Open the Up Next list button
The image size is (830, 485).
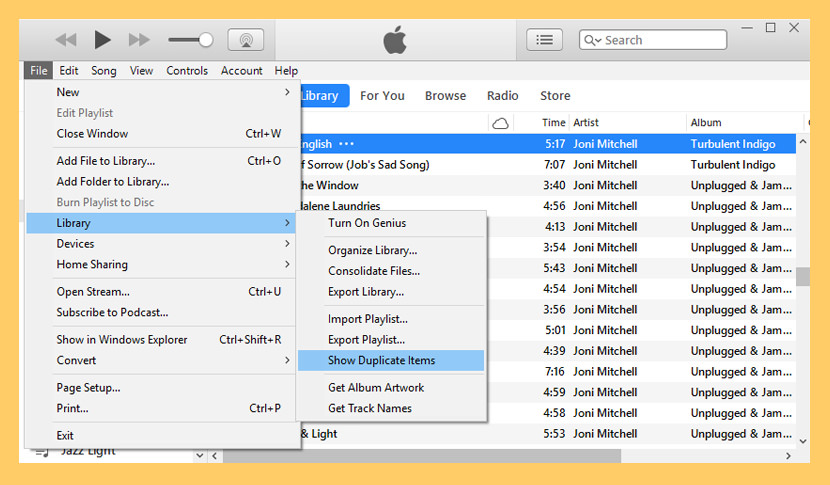click(544, 40)
